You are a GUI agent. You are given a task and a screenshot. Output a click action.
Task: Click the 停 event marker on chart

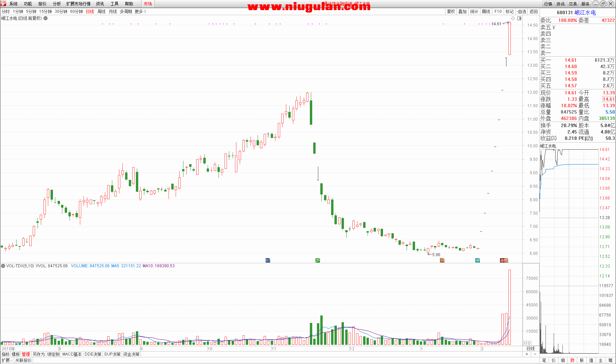click(477, 260)
